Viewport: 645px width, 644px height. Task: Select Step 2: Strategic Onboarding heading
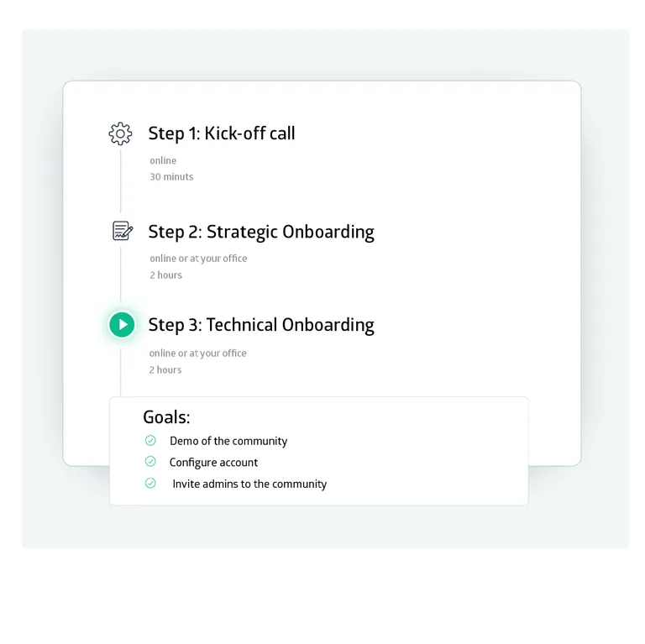coord(261,232)
